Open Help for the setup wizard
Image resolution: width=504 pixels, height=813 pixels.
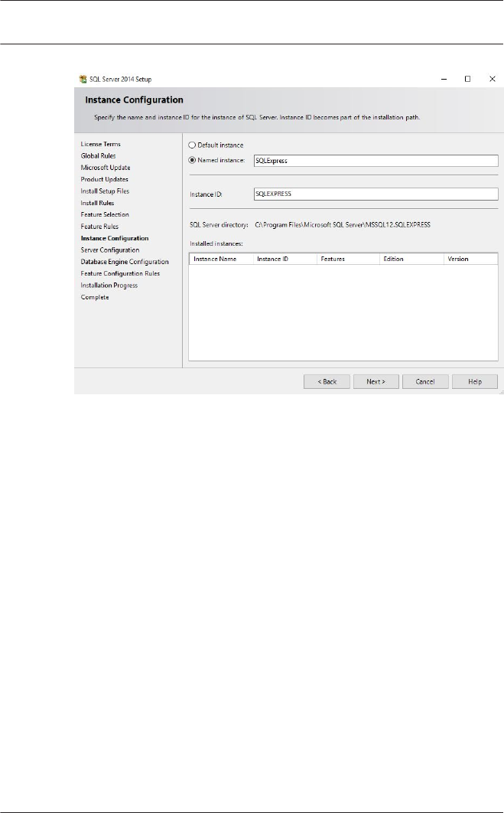pyautogui.click(x=475, y=381)
